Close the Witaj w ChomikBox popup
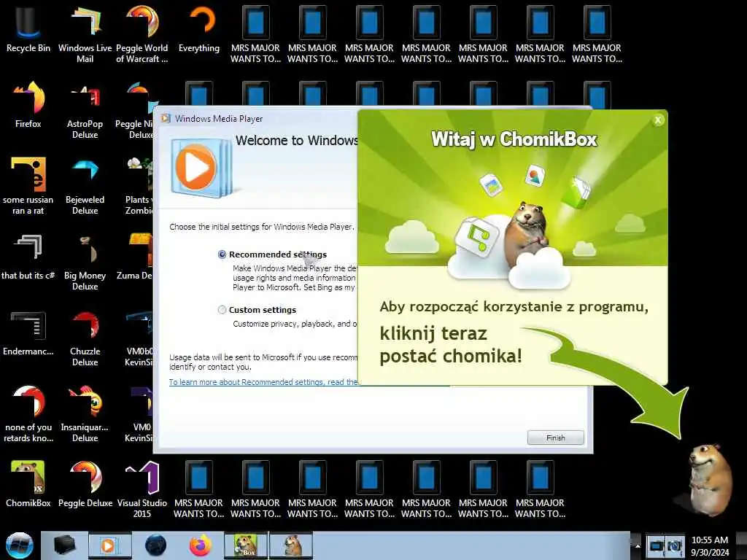The width and height of the screenshot is (747, 560). point(658,120)
